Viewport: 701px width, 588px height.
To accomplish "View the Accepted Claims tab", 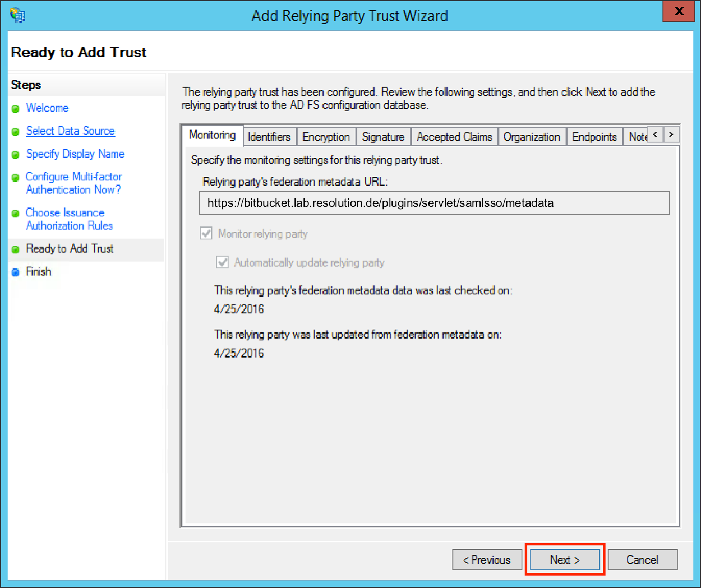I will pos(454,137).
